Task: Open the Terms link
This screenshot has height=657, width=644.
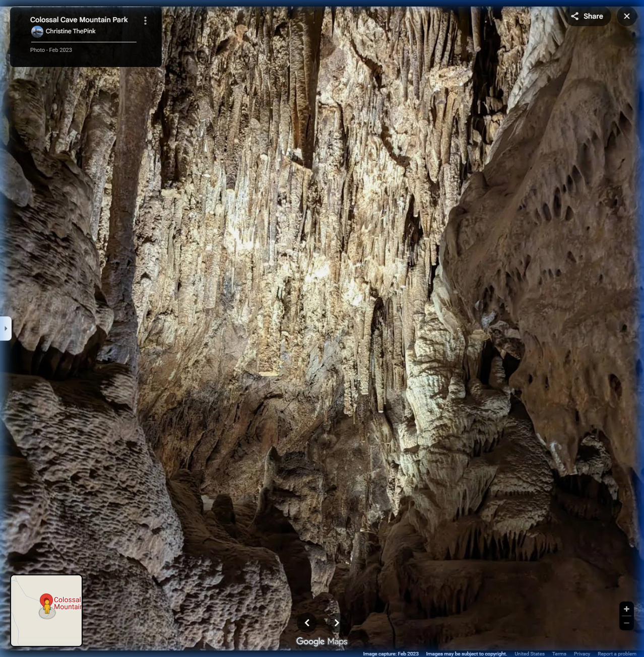Action: [559, 653]
